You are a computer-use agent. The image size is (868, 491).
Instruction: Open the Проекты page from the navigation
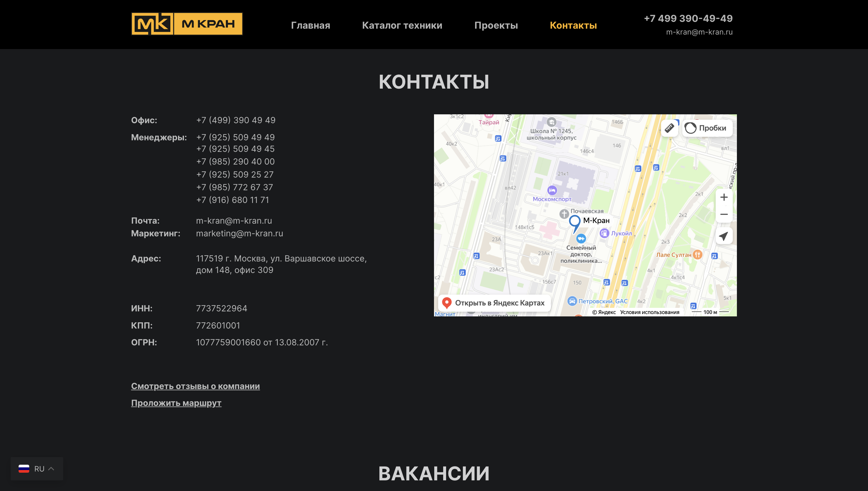click(496, 25)
